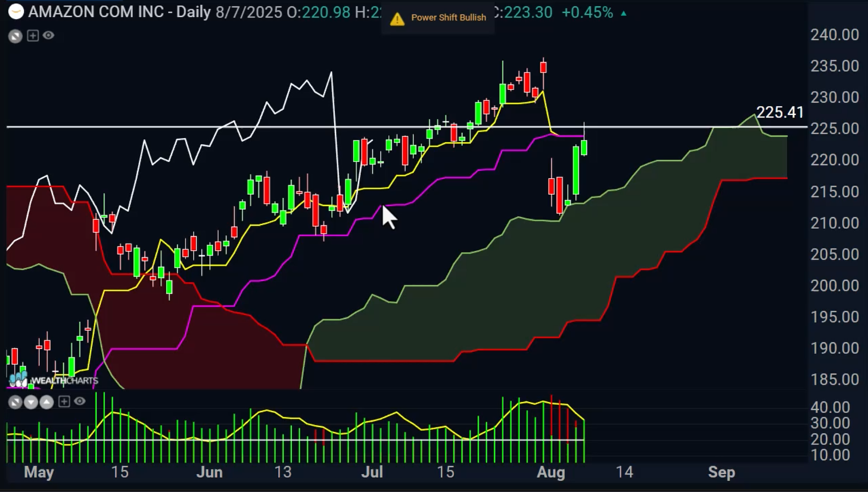Add an indicator to the lower pane

tap(64, 401)
